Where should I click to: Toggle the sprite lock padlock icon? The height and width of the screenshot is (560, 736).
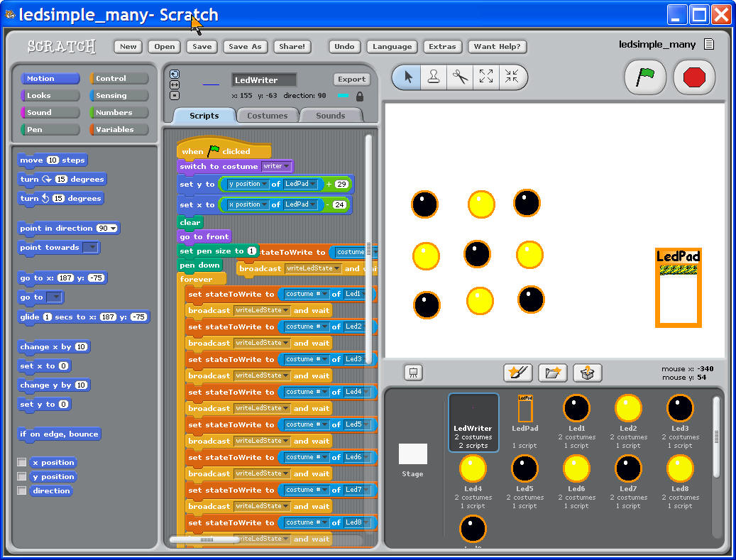click(360, 97)
